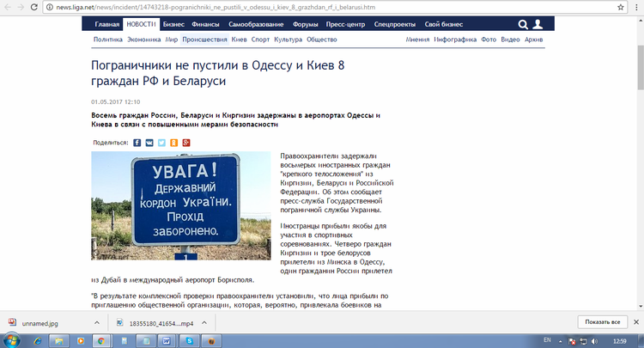
Task: Open the Windows Start menu
Action: tap(12, 340)
